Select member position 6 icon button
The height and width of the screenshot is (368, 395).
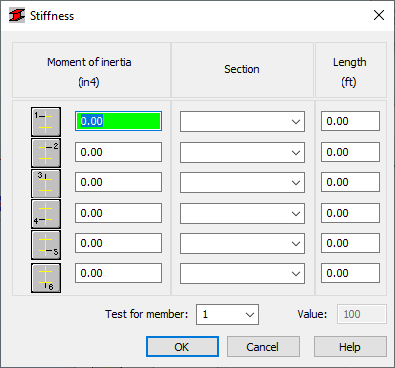[46, 278]
